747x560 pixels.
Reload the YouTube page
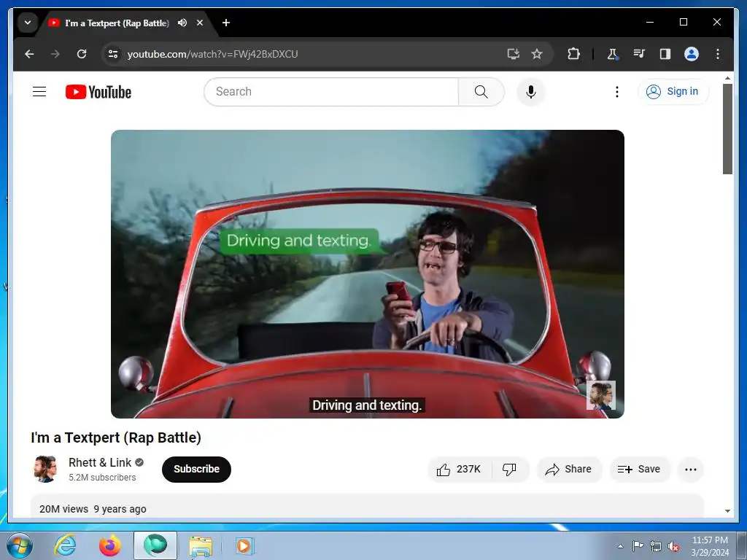(82, 54)
